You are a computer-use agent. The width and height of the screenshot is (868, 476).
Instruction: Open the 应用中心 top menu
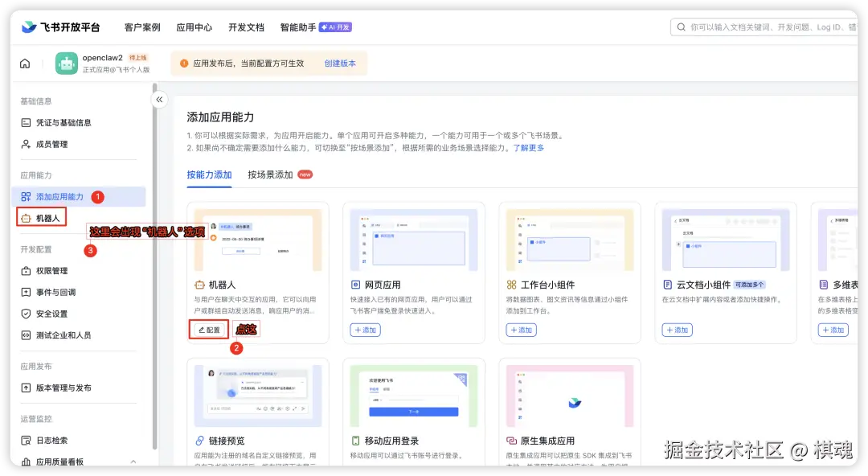coord(194,27)
